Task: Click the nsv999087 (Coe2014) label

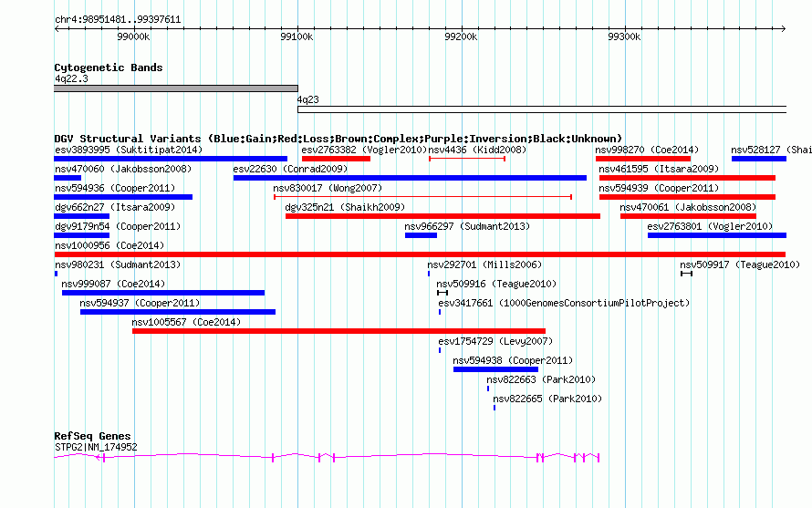Action: [113, 284]
